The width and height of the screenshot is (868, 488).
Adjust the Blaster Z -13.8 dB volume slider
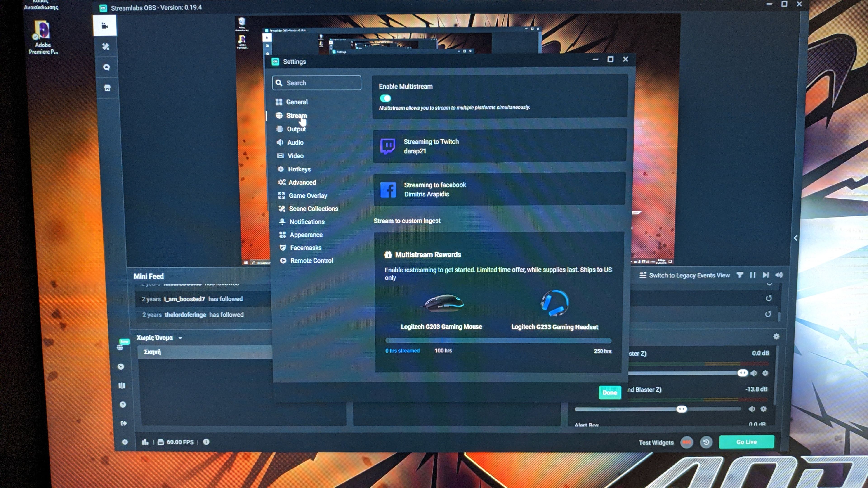[681, 409]
